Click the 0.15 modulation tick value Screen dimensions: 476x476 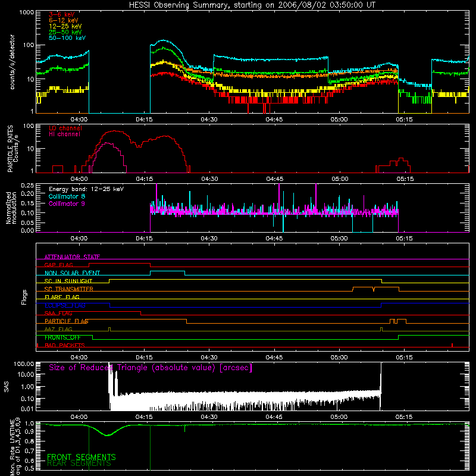click(27, 203)
